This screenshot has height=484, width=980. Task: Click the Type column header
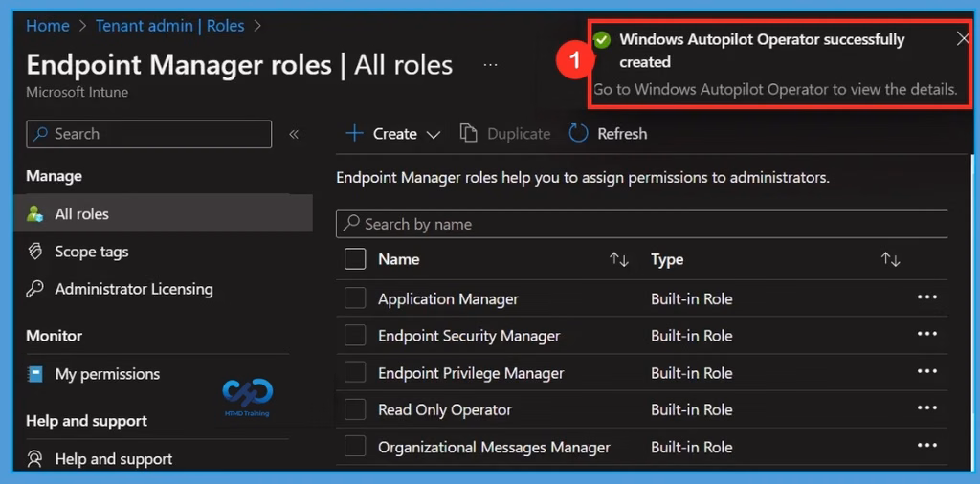(x=667, y=259)
